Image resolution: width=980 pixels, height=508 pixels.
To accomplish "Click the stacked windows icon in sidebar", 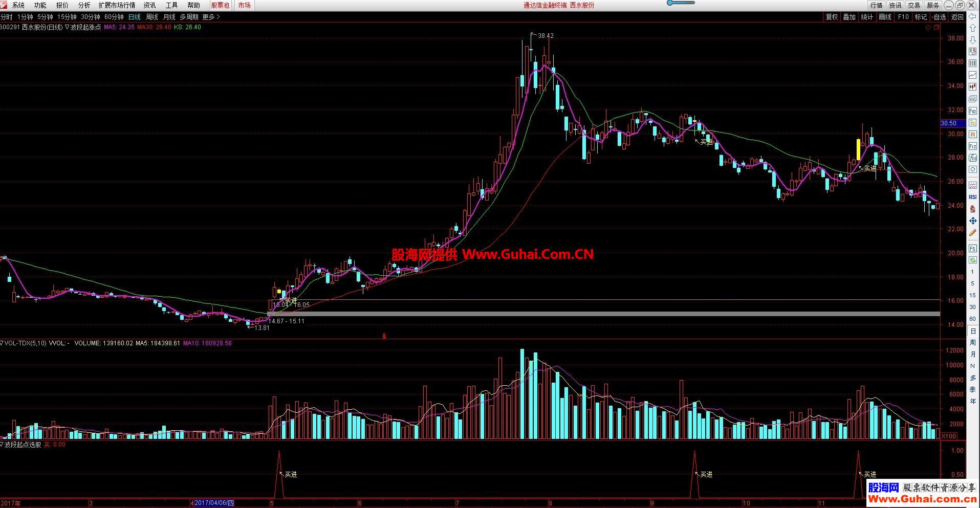I will pos(972,98).
